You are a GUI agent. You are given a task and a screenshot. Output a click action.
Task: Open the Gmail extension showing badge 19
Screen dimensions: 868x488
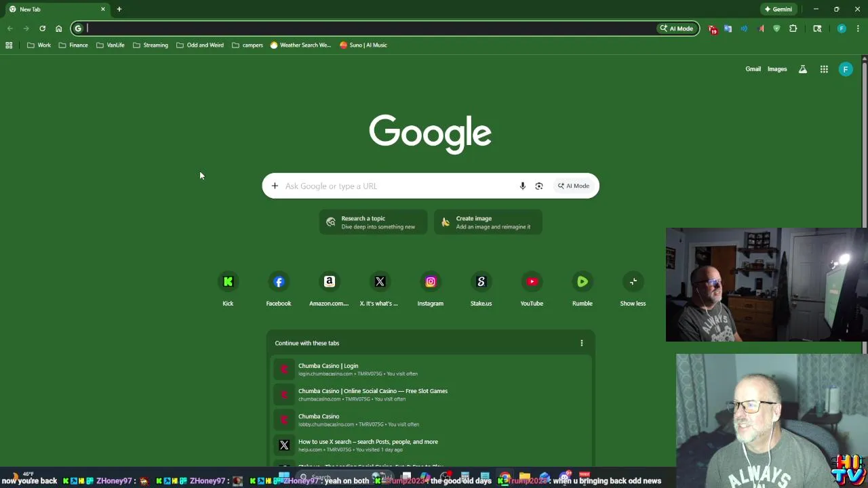pos(712,28)
